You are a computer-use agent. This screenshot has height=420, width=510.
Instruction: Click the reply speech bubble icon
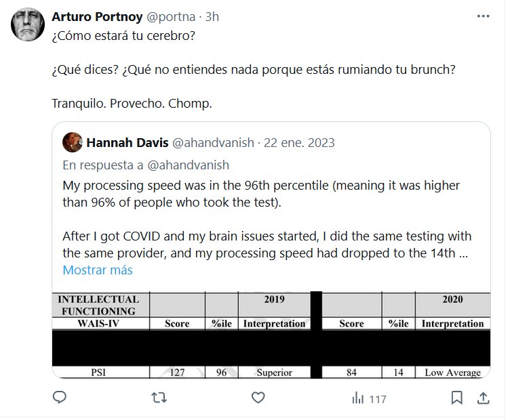pos(60,398)
